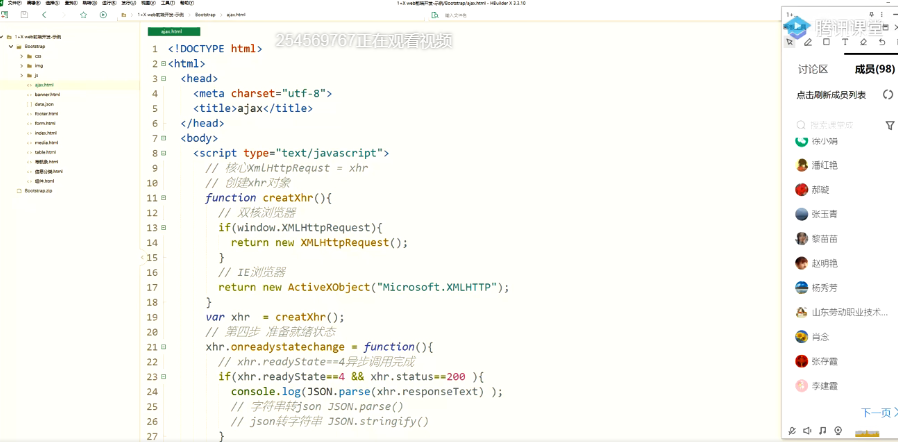Collapse the Bootstrap folder in project tree
Image resolution: width=898 pixels, height=442 pixels.
pyautogui.click(x=11, y=46)
